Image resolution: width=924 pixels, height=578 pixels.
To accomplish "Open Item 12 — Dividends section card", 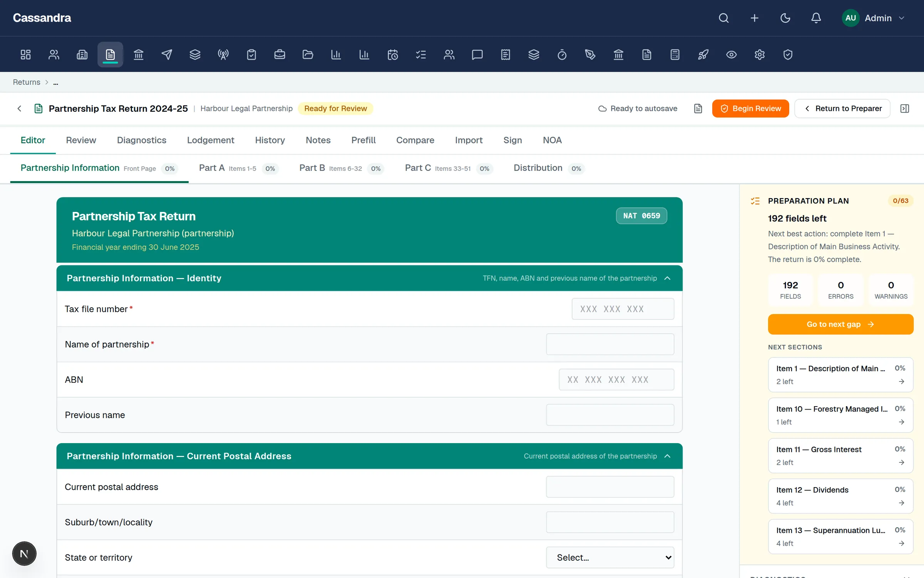I will (841, 496).
